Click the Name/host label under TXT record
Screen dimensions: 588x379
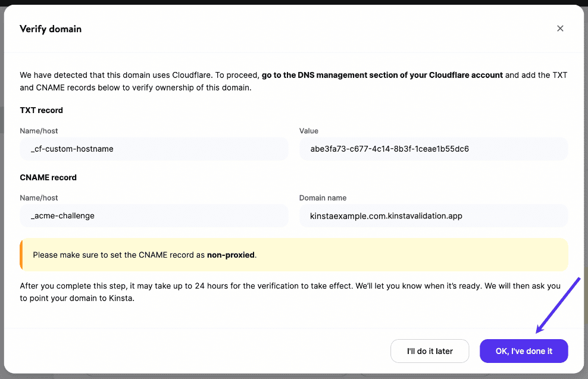[x=39, y=130]
